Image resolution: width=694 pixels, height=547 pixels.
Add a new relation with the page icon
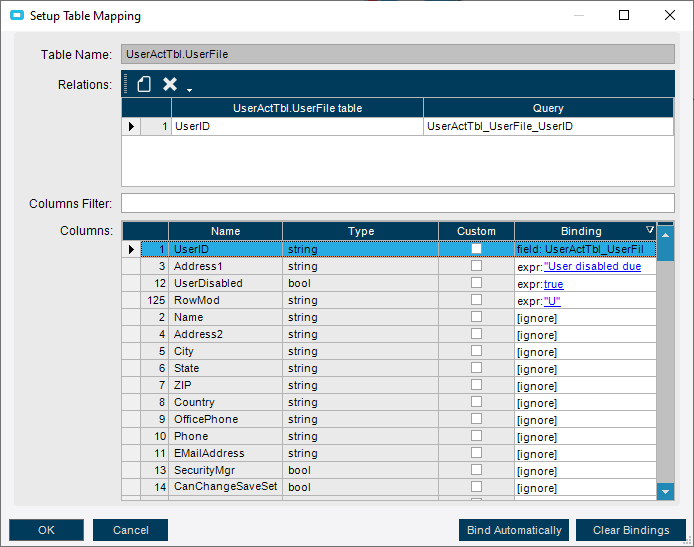pyautogui.click(x=144, y=84)
